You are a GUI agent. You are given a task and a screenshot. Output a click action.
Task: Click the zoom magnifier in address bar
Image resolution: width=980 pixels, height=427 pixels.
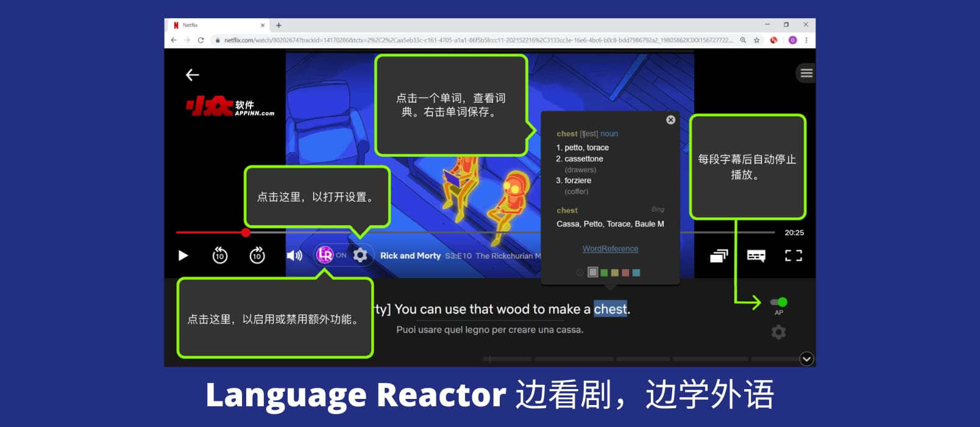point(743,40)
